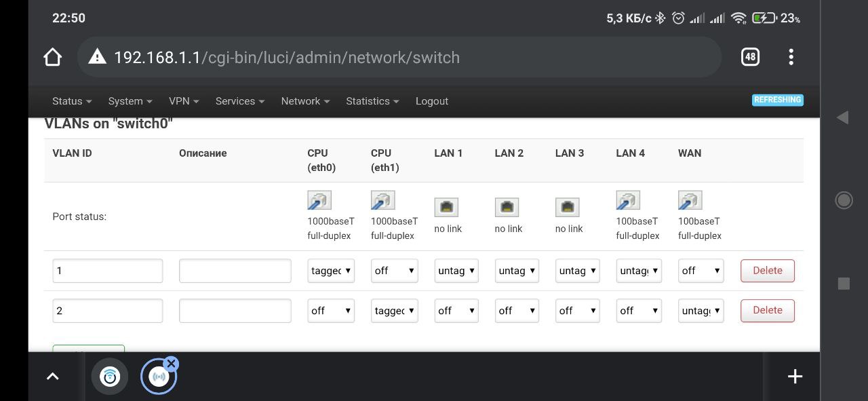
Task: Open VLAN 1 LAN 4 dropdown
Action: click(639, 271)
